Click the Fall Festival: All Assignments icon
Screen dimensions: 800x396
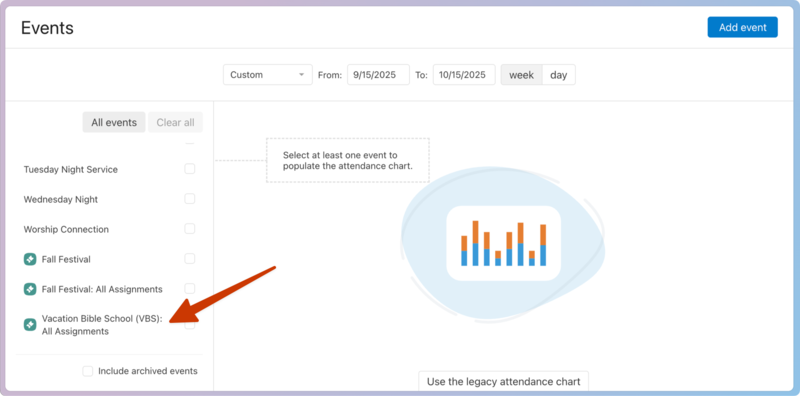[30, 289]
